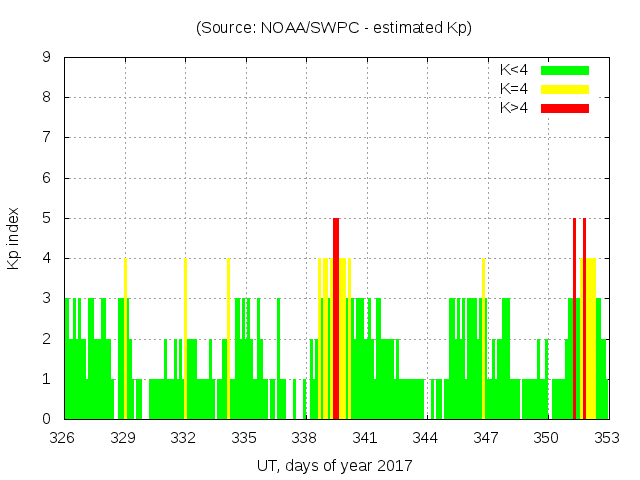Click the yellow bar at day 332
640x480 pixels.
185,338
